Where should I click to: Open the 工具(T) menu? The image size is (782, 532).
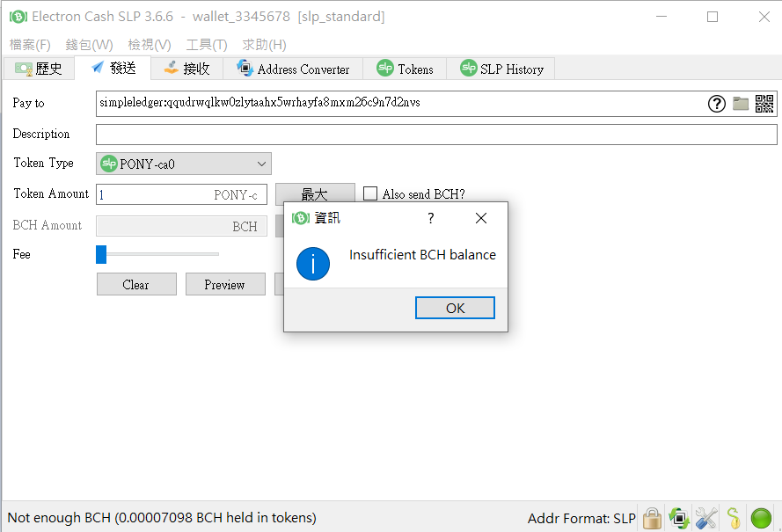click(x=207, y=45)
